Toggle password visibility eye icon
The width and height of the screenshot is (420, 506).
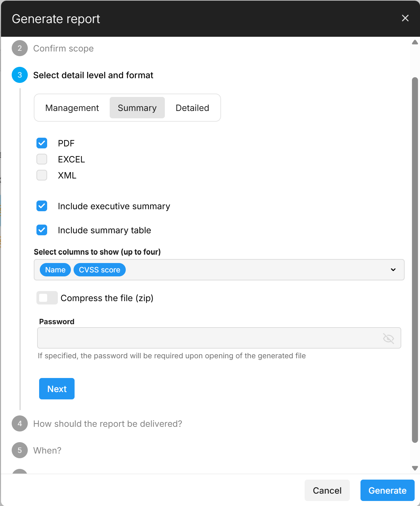click(388, 338)
